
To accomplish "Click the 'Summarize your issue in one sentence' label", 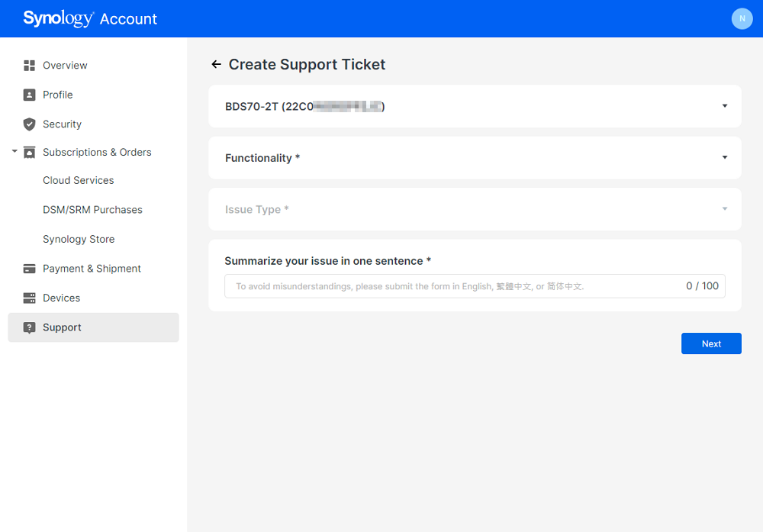I will pyautogui.click(x=328, y=261).
